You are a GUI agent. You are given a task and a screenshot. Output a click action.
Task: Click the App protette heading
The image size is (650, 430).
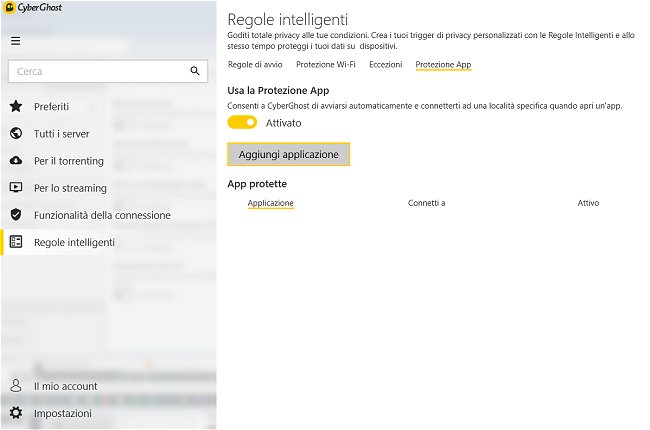[257, 184]
